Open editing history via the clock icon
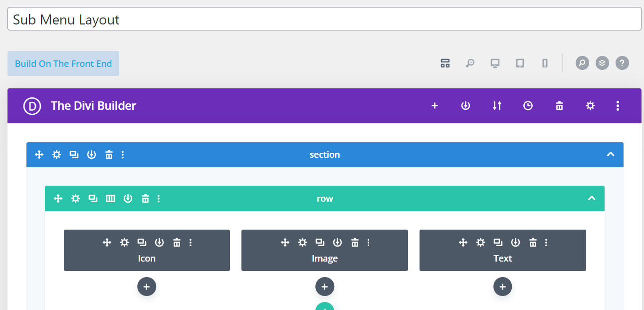Image resolution: width=644 pixels, height=310 pixels. coord(528,106)
